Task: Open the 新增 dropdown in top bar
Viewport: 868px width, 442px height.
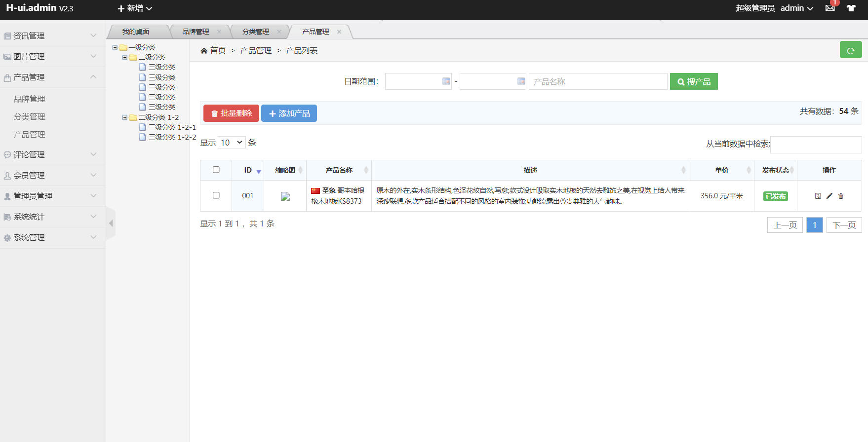Action: point(135,8)
